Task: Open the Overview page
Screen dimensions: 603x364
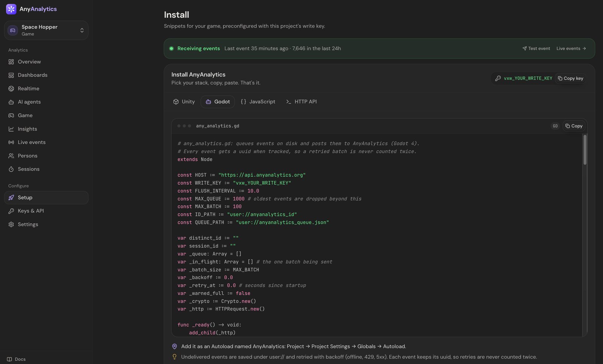Action: 46,62
